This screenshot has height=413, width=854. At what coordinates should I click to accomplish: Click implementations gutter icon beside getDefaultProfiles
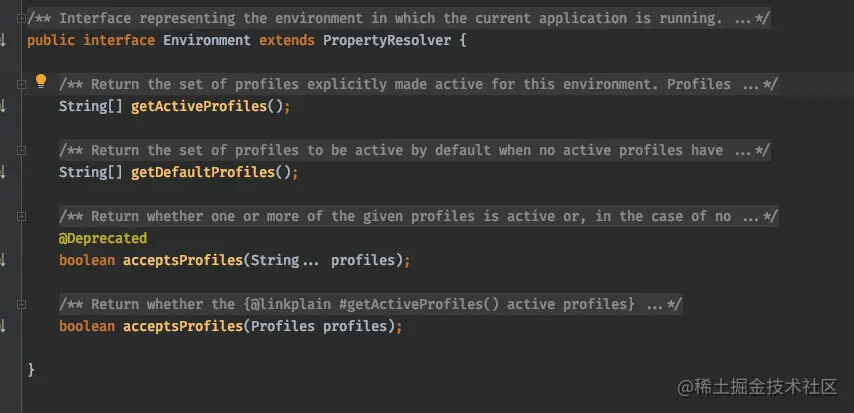2,172
